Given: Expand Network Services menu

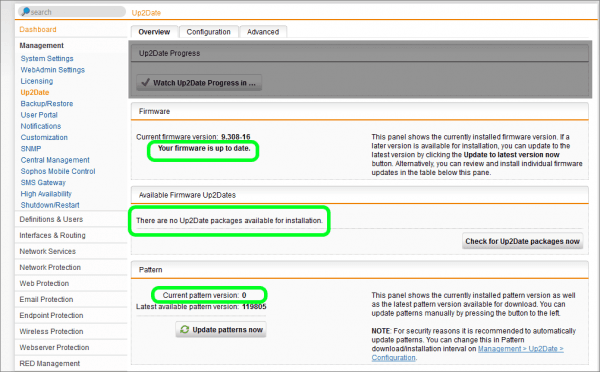Looking at the screenshot, I should [47, 251].
